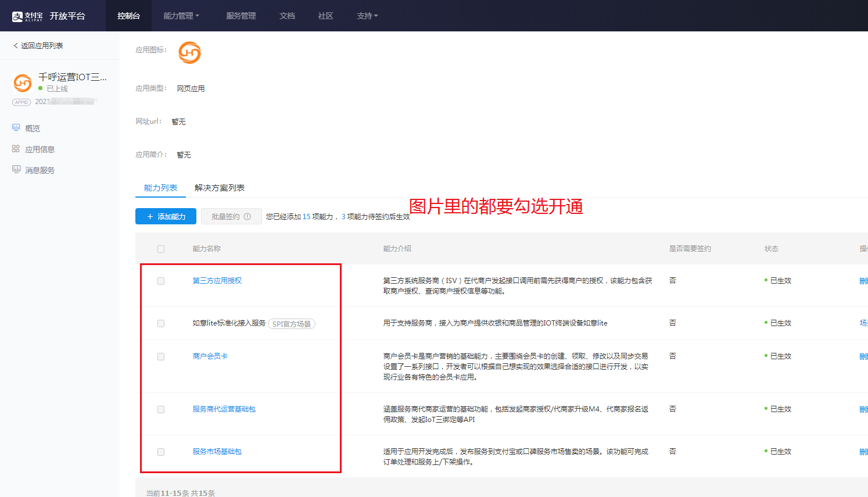Open 消息服务 in the sidebar

(x=40, y=170)
